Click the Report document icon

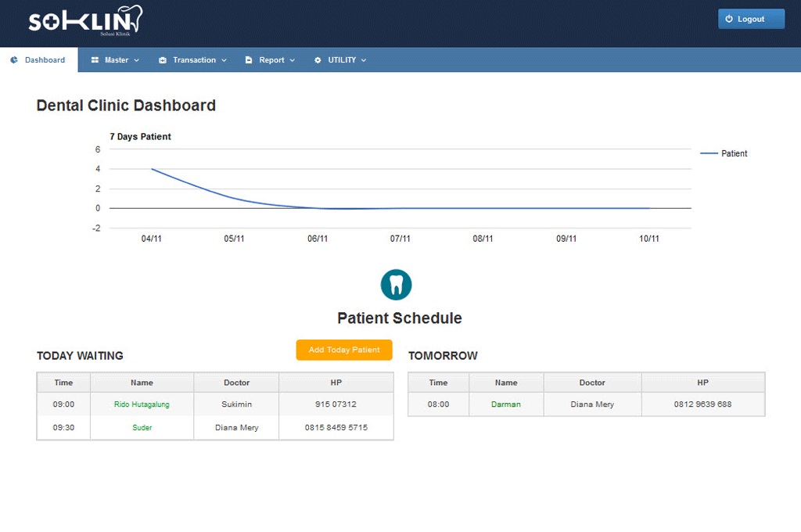point(249,60)
